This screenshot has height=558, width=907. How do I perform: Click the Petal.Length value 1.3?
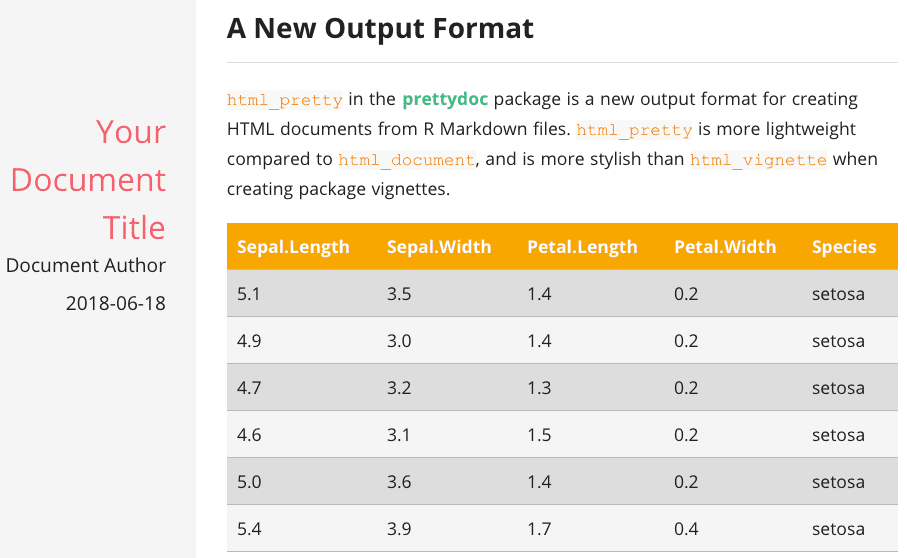click(539, 388)
